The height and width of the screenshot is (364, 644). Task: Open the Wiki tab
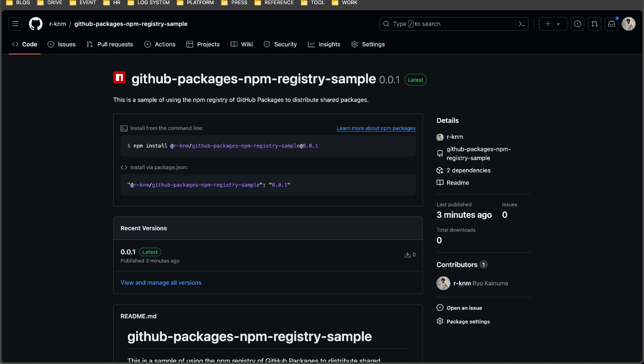(x=242, y=44)
